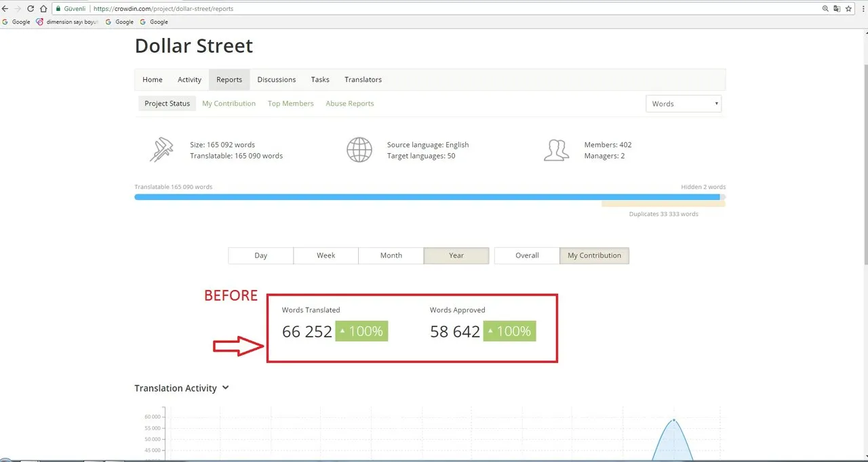The height and width of the screenshot is (462, 868).
Task: Click the translate page icon
Action: tap(837, 9)
